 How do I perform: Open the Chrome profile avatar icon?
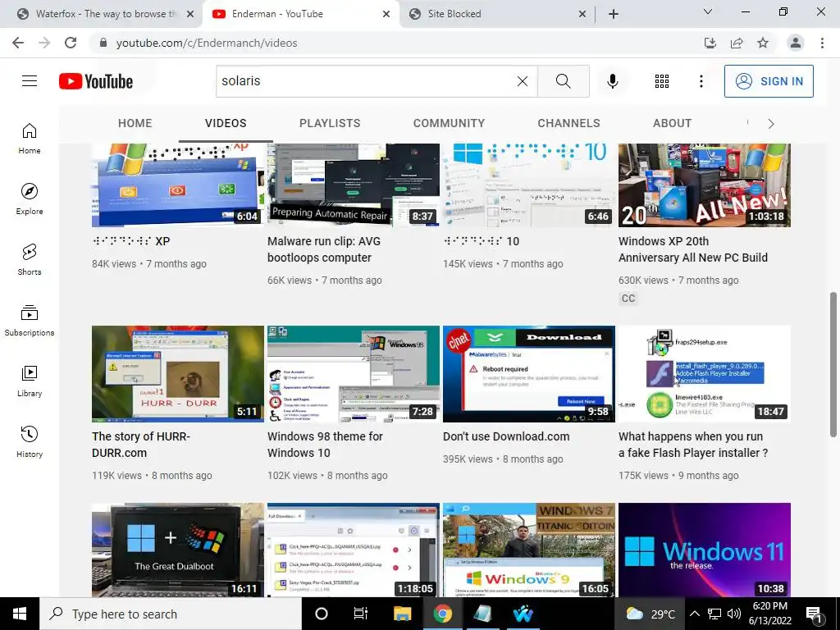pos(796,43)
